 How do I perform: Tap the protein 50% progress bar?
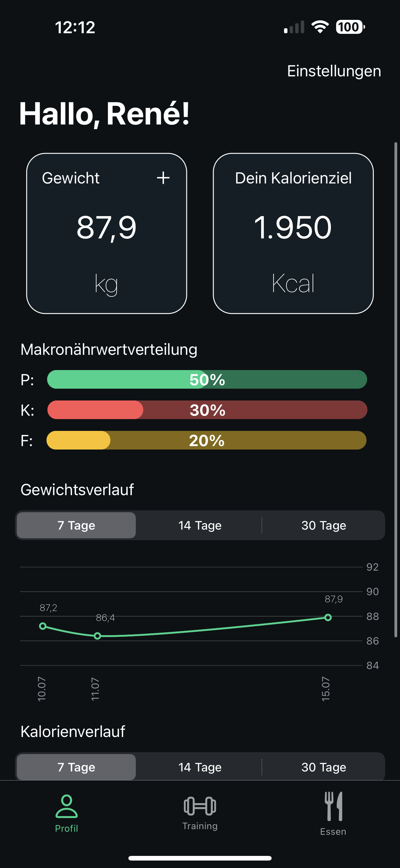pyautogui.click(x=207, y=379)
